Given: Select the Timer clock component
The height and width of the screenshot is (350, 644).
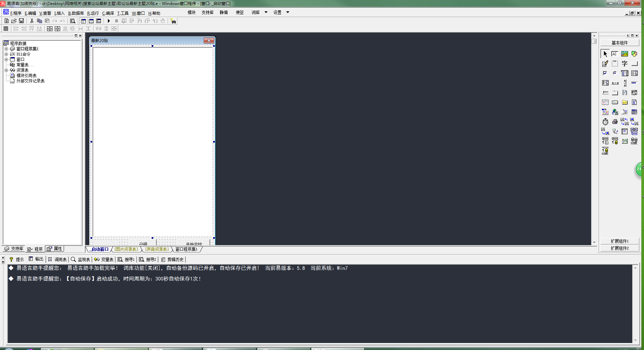Looking at the screenshot, I should (x=605, y=122).
